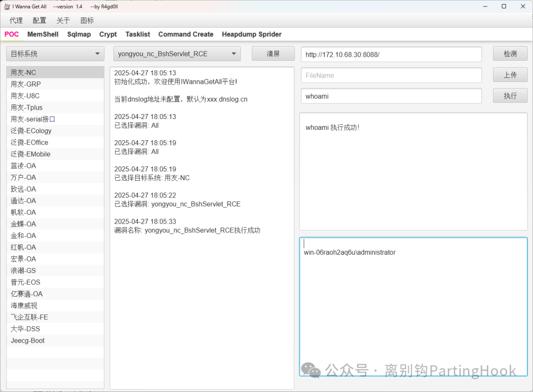This screenshot has height=392, width=533.
Task: Select 用友-serial接口 in the system list
Action: point(55,119)
